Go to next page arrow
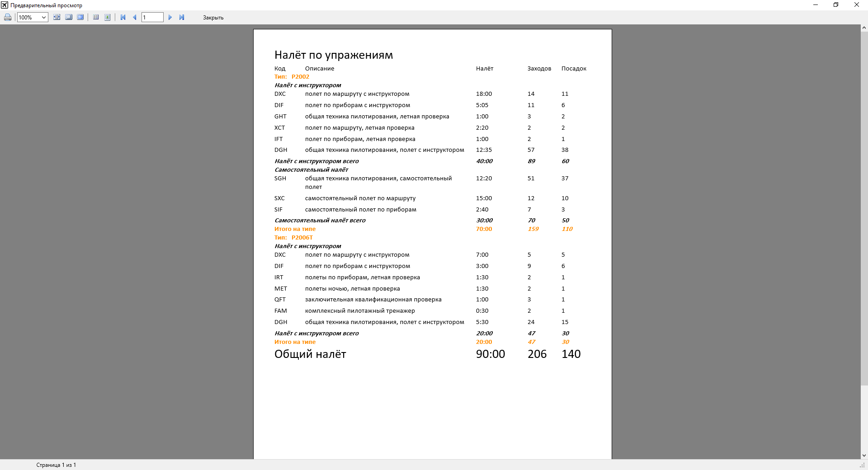 pyautogui.click(x=170, y=17)
